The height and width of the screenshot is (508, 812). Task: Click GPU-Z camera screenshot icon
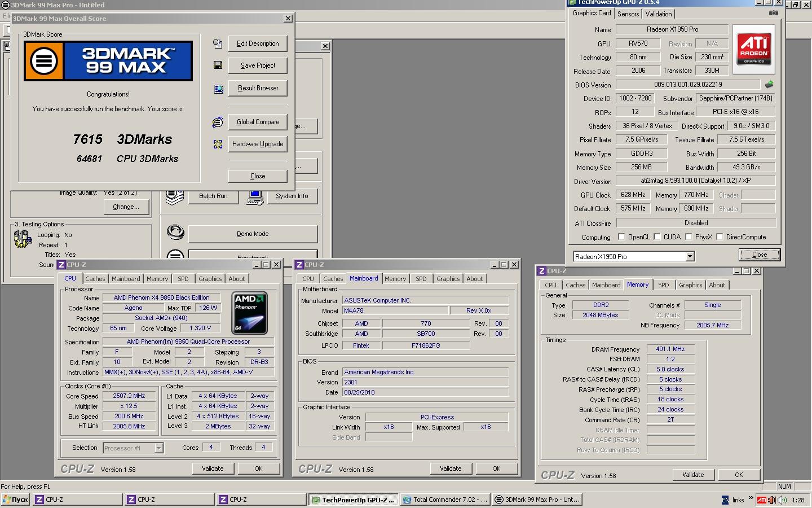coord(774,13)
